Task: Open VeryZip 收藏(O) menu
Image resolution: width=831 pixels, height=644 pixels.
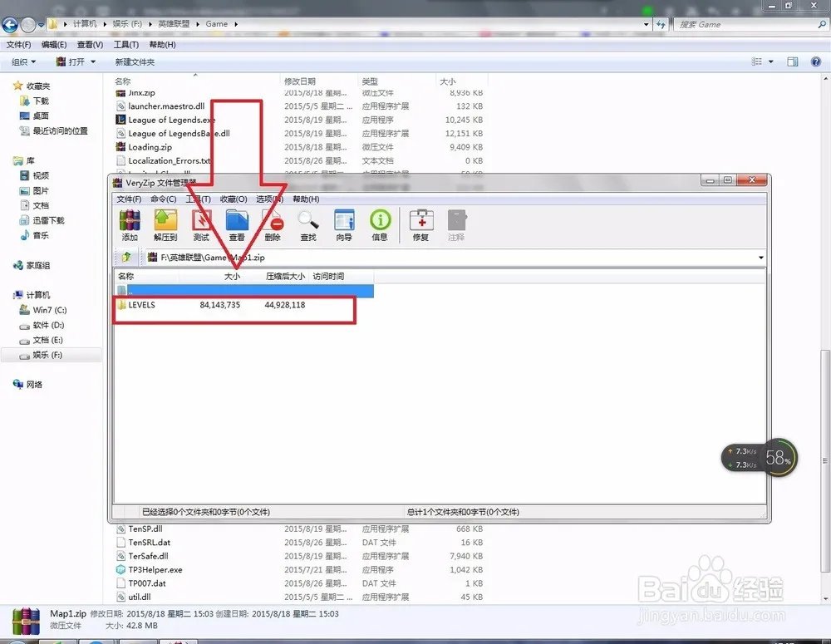Action: pyautogui.click(x=234, y=199)
